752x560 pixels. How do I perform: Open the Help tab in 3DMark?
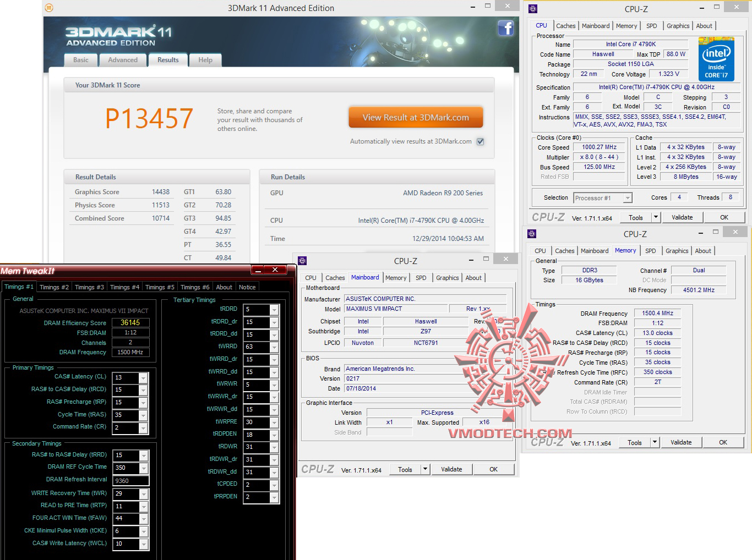(205, 60)
